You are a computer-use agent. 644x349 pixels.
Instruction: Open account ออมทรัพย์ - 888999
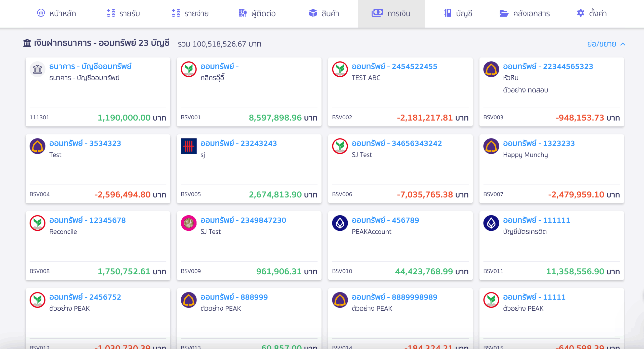(234, 297)
